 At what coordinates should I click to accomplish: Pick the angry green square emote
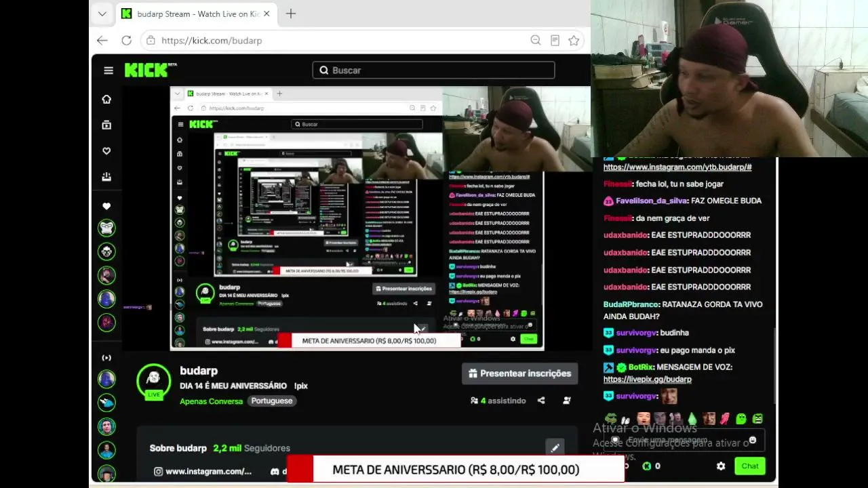757,419
